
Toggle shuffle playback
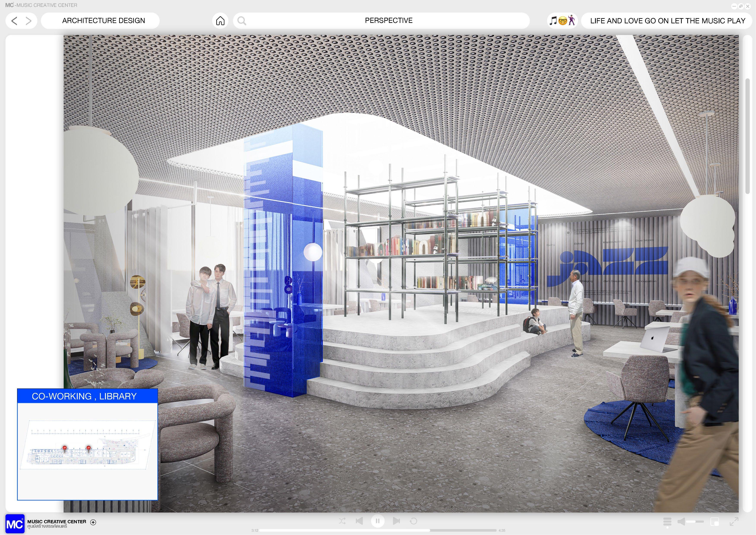342,521
